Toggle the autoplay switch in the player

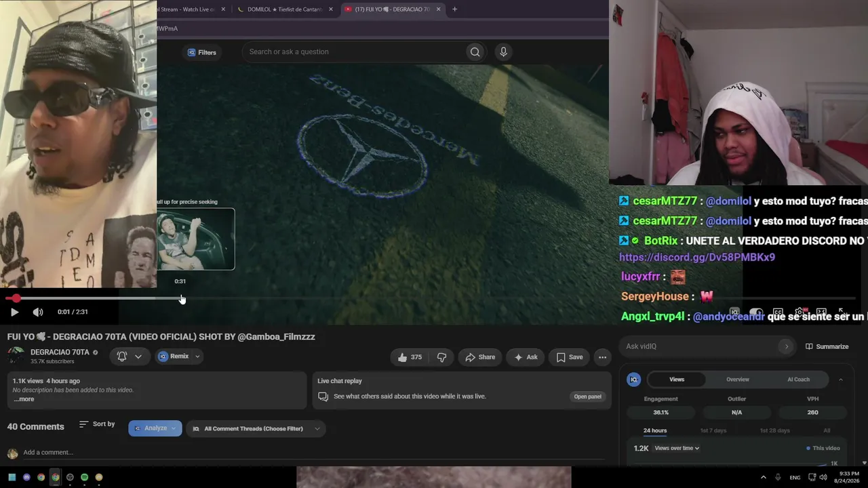click(x=756, y=312)
